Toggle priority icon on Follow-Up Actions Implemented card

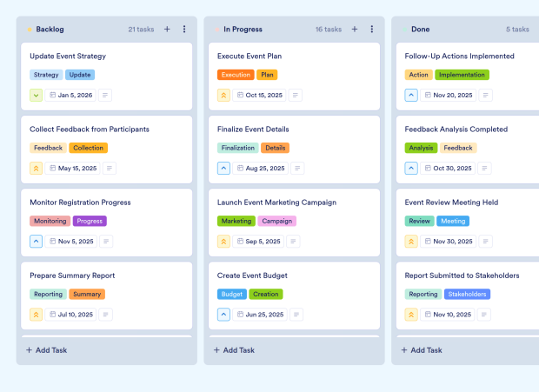point(411,95)
